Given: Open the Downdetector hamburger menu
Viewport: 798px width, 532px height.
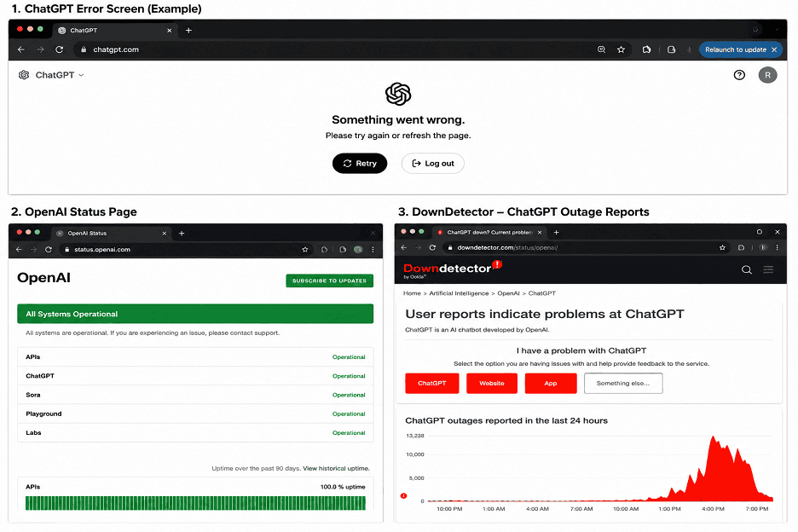Looking at the screenshot, I should (768, 269).
